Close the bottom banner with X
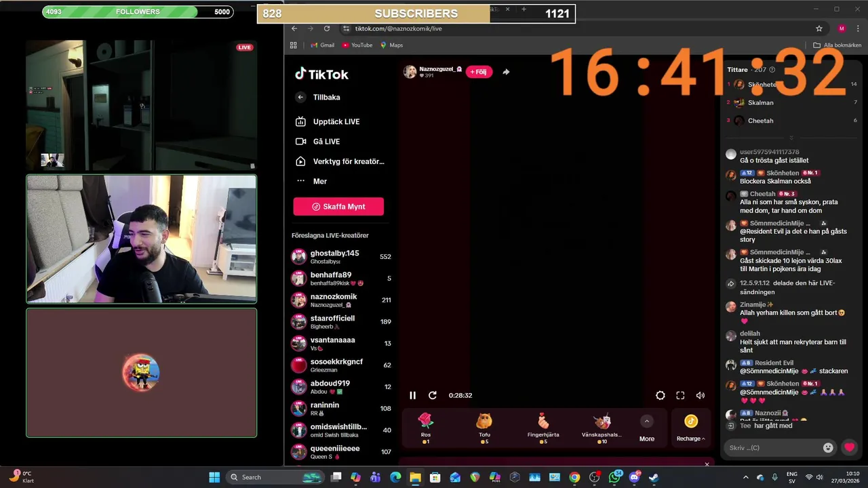The image size is (868, 488). (x=707, y=464)
